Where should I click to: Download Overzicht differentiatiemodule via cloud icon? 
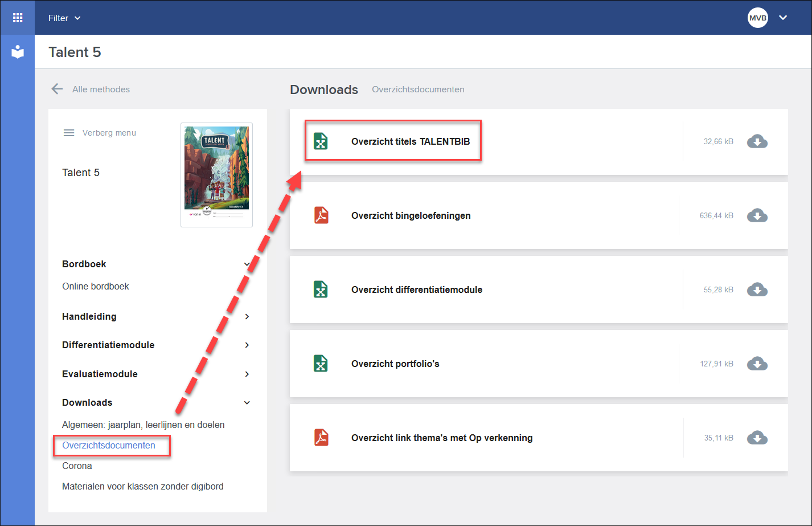click(757, 289)
